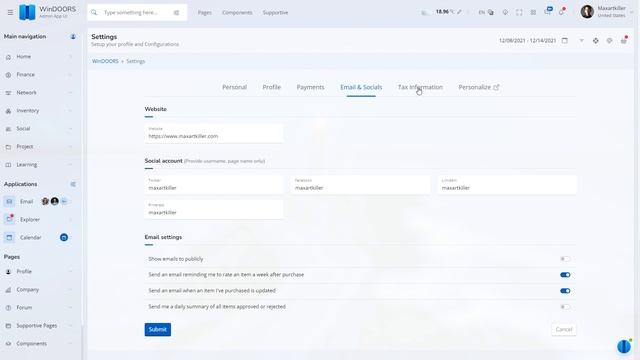Click the Finance icon in sidebar
Screen dimensions: 640x360
coord(9,75)
